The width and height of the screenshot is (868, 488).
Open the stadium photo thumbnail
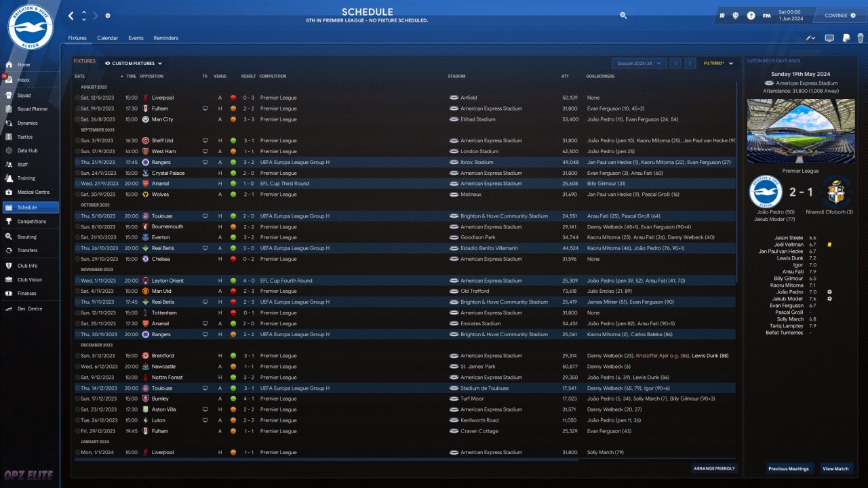(x=801, y=131)
